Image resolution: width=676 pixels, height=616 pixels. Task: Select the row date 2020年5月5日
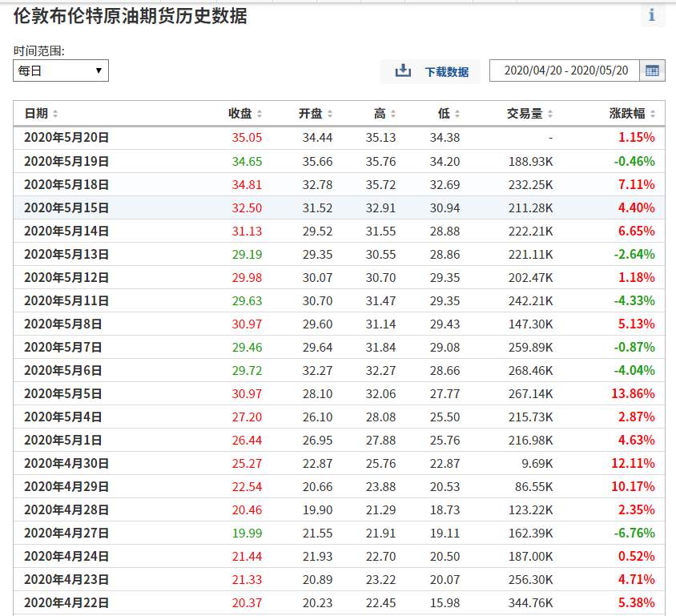pyautogui.click(x=63, y=394)
